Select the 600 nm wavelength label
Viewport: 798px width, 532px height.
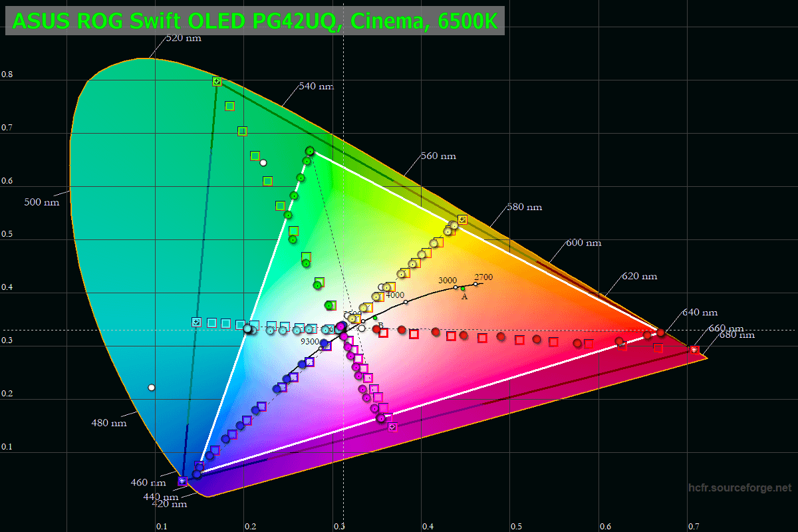583,243
